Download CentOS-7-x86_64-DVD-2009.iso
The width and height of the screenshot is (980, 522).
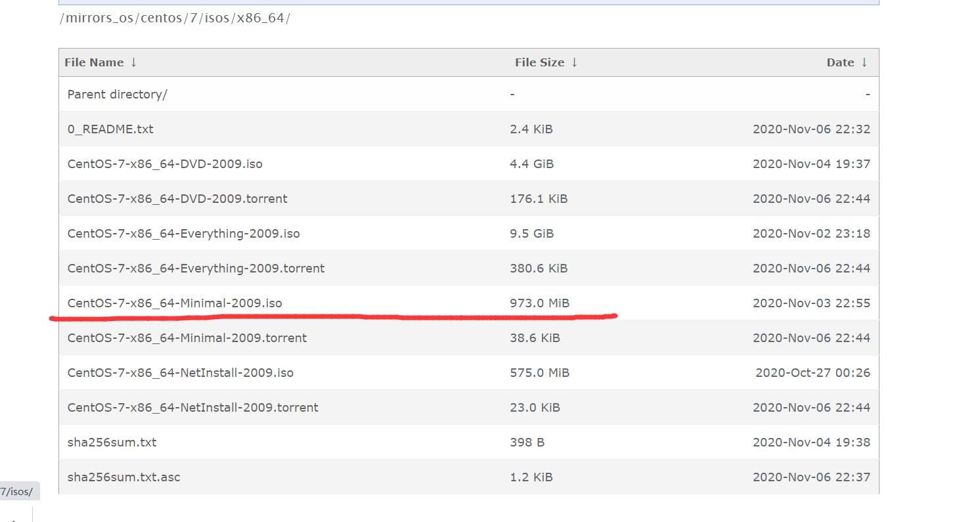coord(165,164)
